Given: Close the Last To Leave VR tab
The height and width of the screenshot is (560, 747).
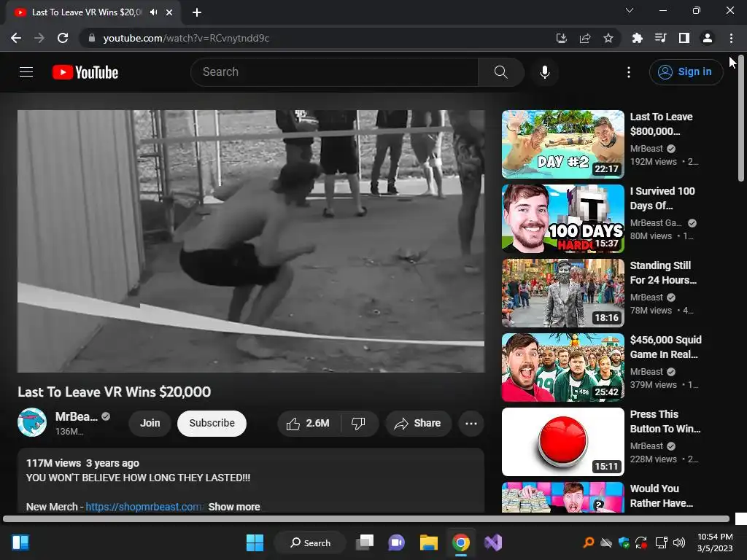Looking at the screenshot, I should point(169,12).
